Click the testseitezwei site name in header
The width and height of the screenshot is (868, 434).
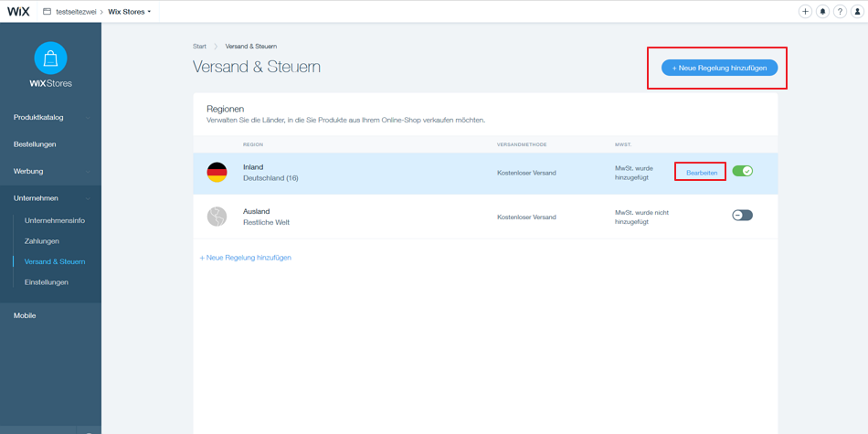(76, 12)
